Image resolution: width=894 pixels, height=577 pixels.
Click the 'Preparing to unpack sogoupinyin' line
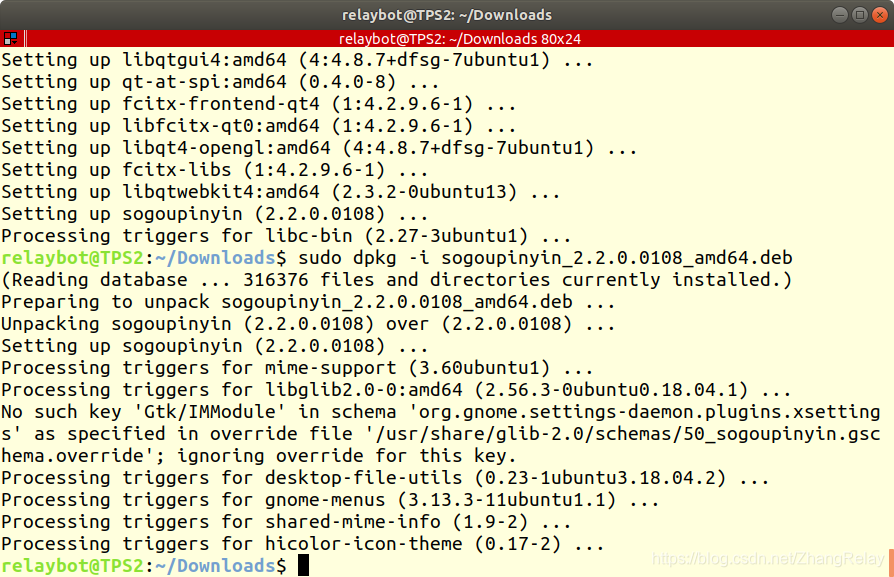308,302
